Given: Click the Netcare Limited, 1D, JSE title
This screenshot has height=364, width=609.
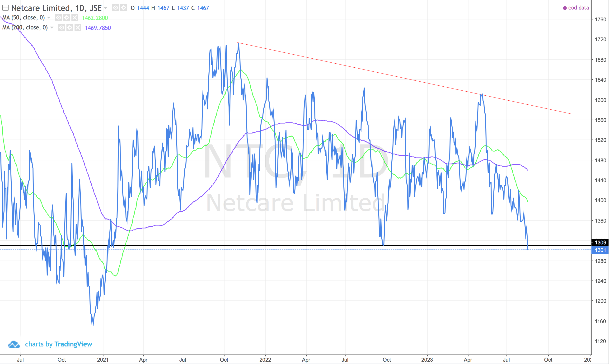Looking at the screenshot, I should [56, 8].
